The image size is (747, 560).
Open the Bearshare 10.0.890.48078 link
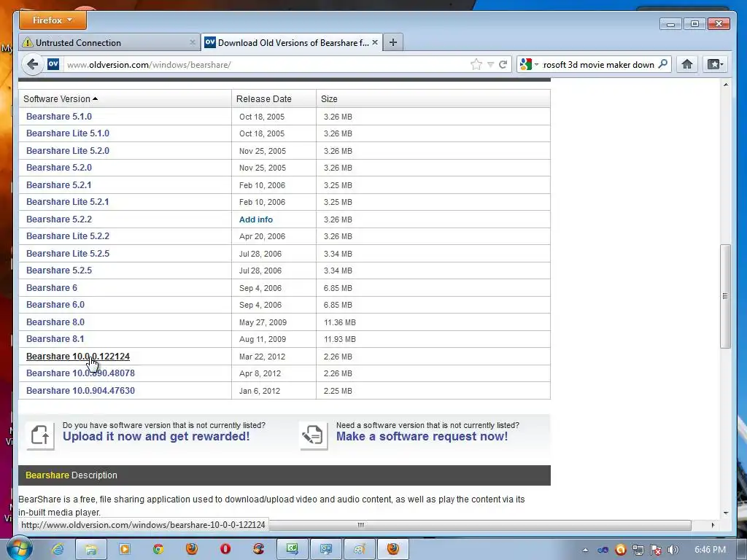[80, 373]
